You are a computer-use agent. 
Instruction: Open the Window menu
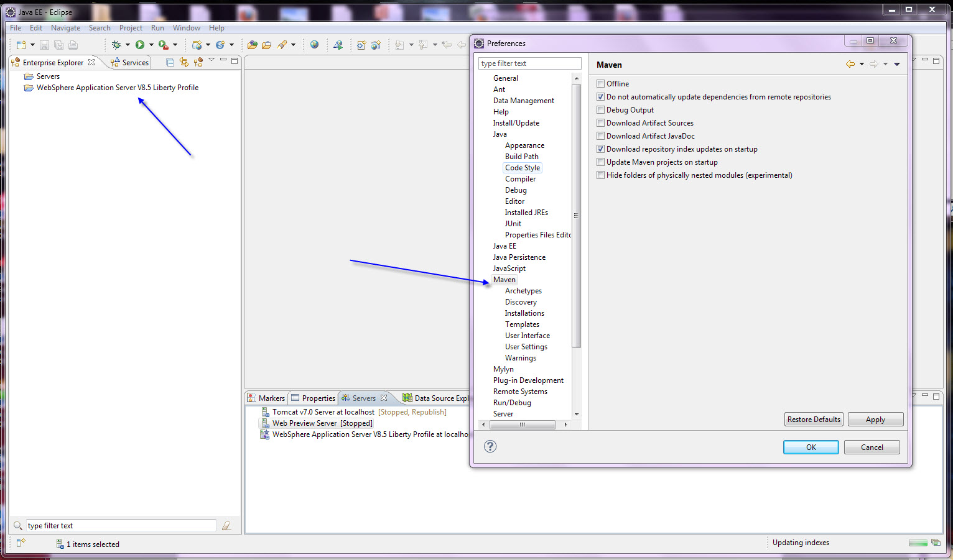tap(187, 28)
